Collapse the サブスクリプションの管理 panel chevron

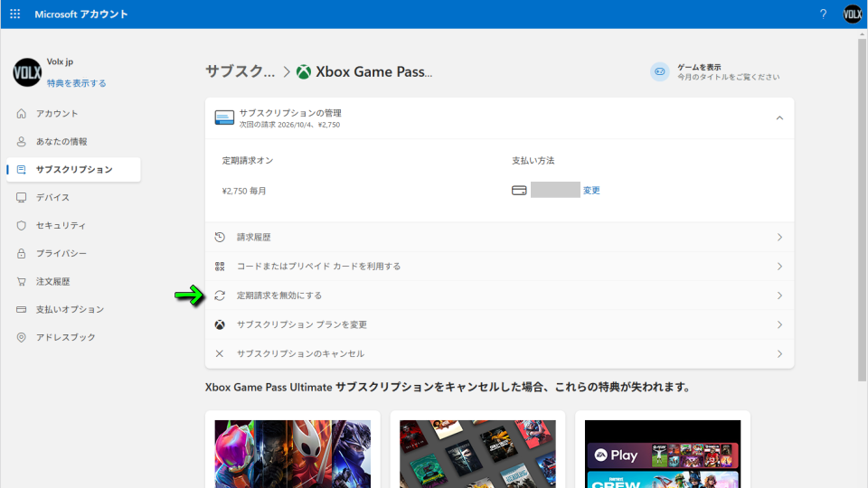[x=779, y=118]
